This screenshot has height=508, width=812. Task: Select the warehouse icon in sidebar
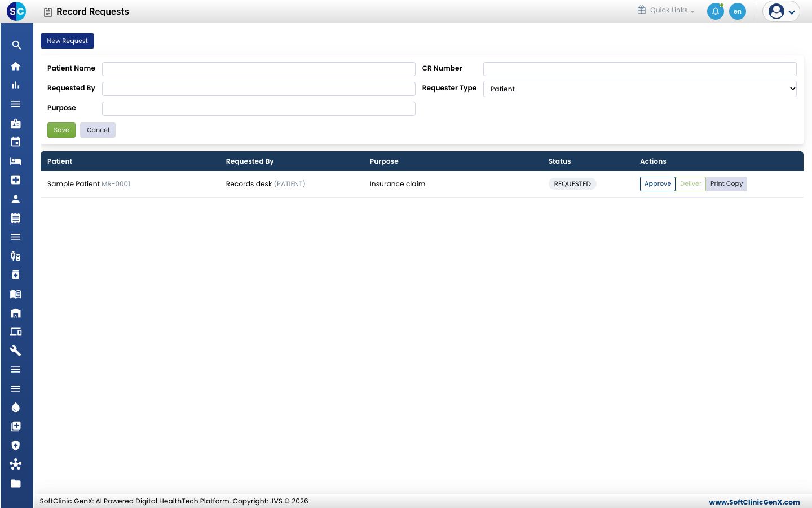click(16, 313)
